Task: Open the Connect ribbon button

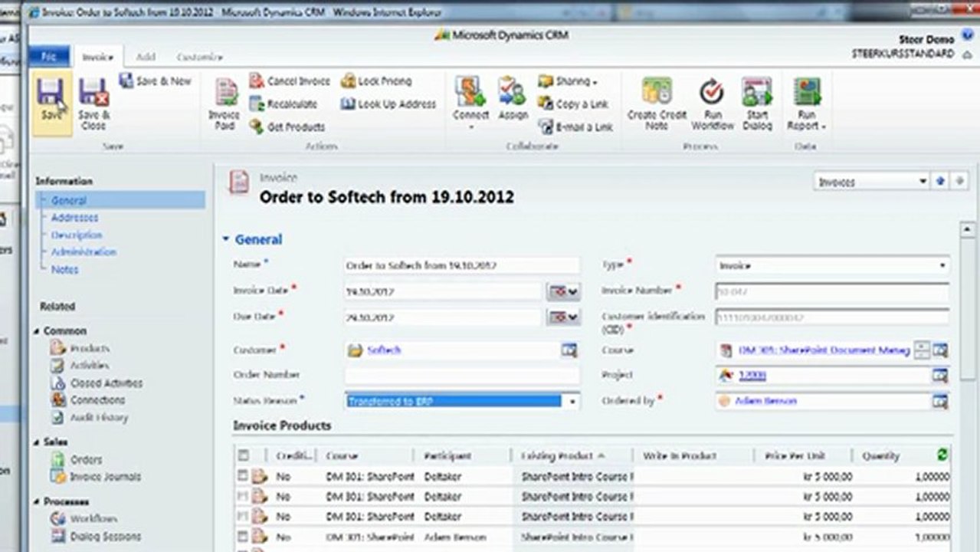Action: coord(470,103)
